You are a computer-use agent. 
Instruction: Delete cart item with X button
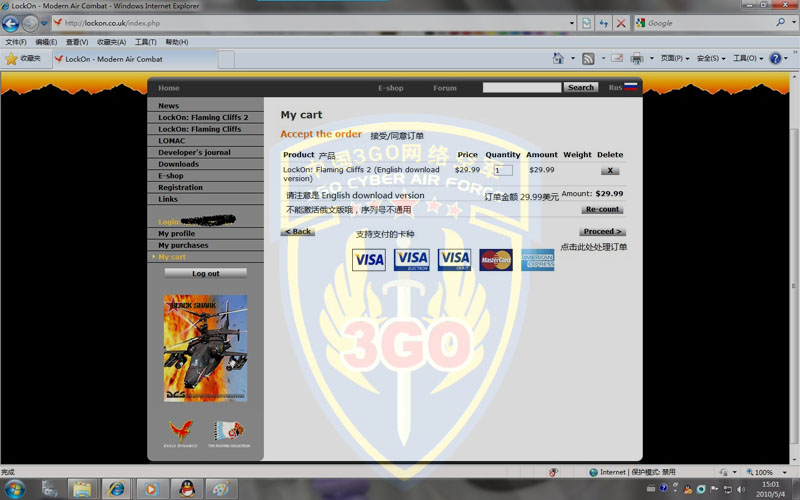610,170
